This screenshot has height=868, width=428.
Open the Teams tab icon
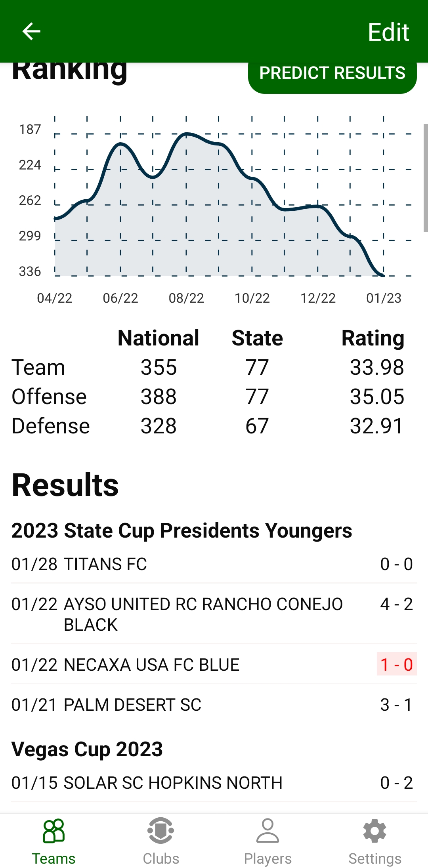pos(53,831)
